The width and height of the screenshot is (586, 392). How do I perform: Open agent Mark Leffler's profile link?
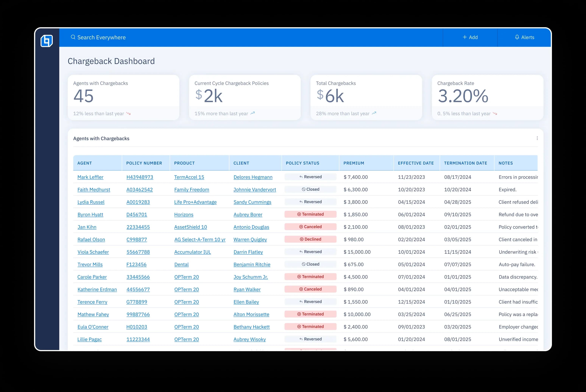click(x=90, y=177)
